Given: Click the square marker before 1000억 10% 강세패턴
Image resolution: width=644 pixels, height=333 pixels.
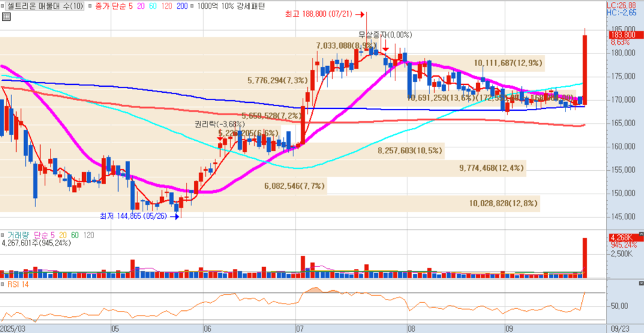Looking at the screenshot, I should (193, 6).
